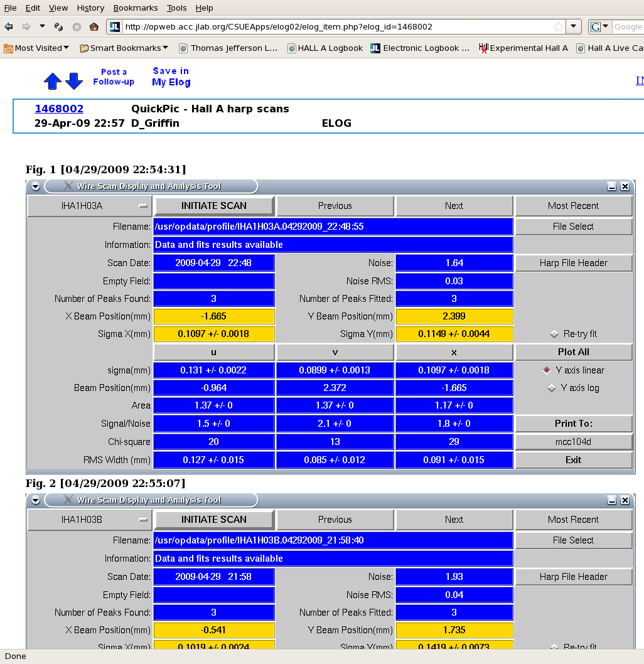Screen dimensions: 644x664
Task: Click the Stop loading icon
Action: [x=77, y=27]
